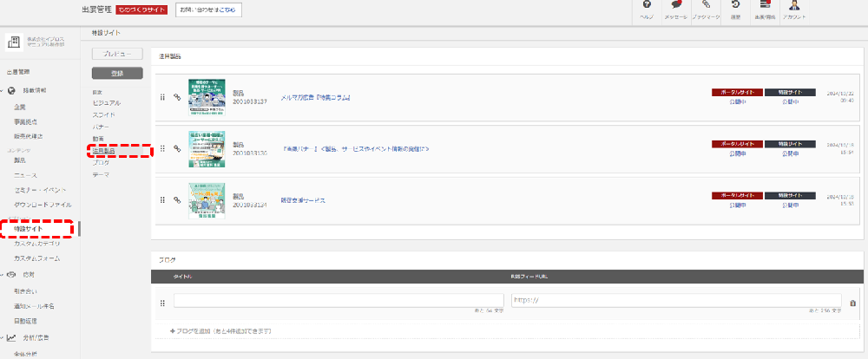Delete the blog row with trash icon
Viewport: 868px width, 359px height.
coord(852,303)
